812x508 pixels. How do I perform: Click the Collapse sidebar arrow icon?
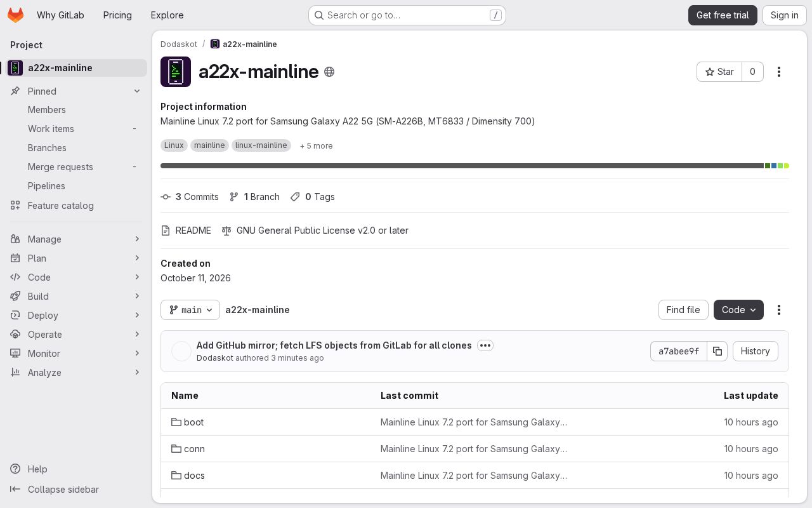click(15, 490)
